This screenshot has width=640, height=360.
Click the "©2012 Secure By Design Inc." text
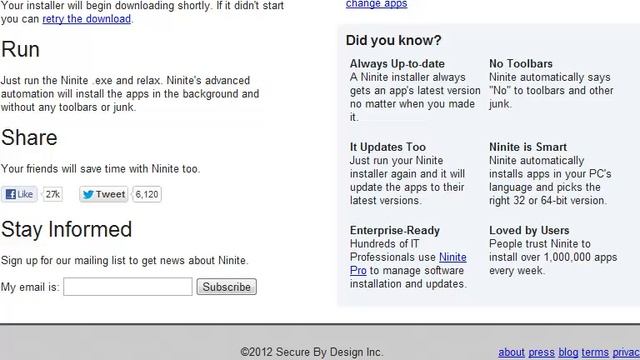[x=312, y=352]
